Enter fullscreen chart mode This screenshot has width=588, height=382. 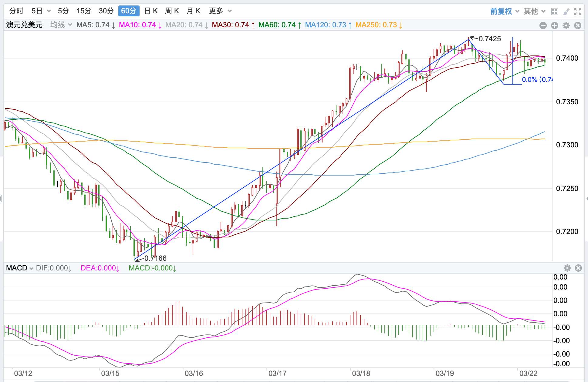point(578,12)
